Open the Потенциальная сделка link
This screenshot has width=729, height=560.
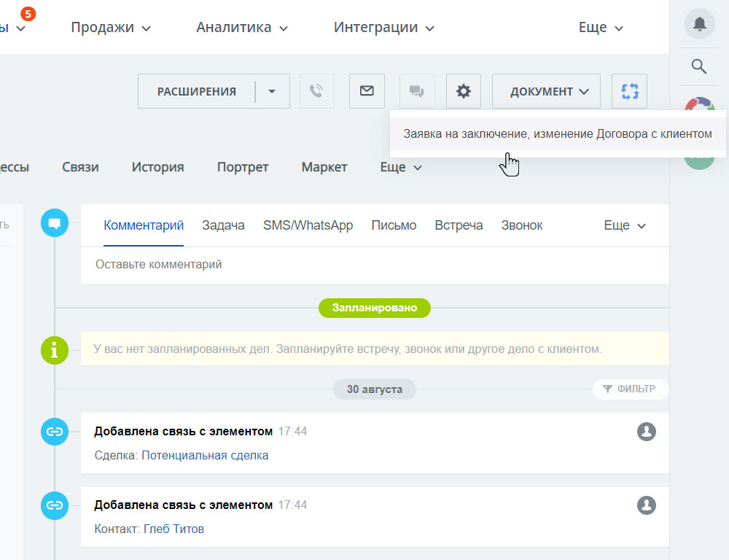[205, 455]
